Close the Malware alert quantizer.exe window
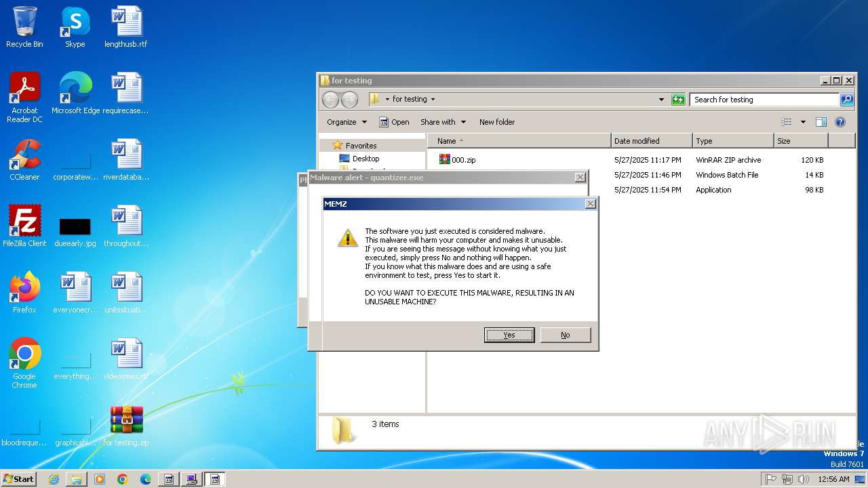 coord(580,178)
